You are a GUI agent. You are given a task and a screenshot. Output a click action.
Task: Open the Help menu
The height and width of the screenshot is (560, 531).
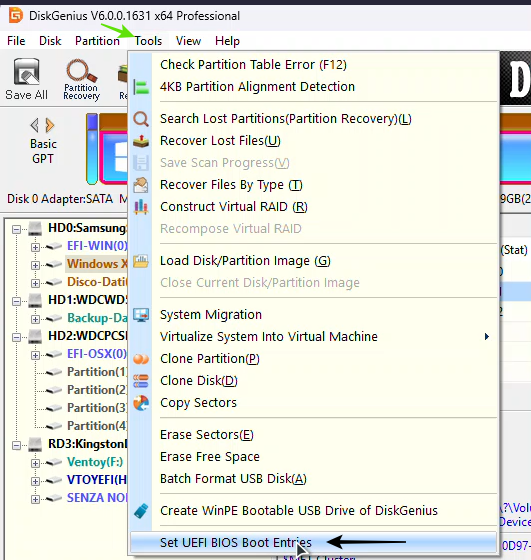(x=227, y=41)
